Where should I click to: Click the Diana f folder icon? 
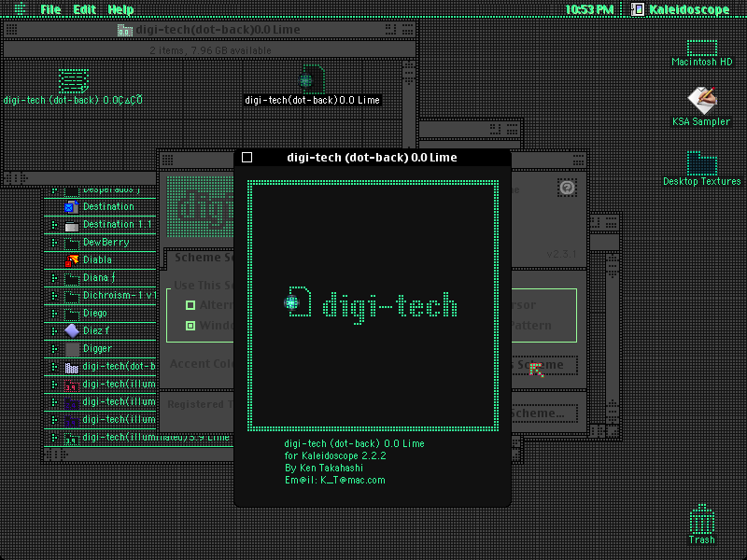[x=72, y=278]
